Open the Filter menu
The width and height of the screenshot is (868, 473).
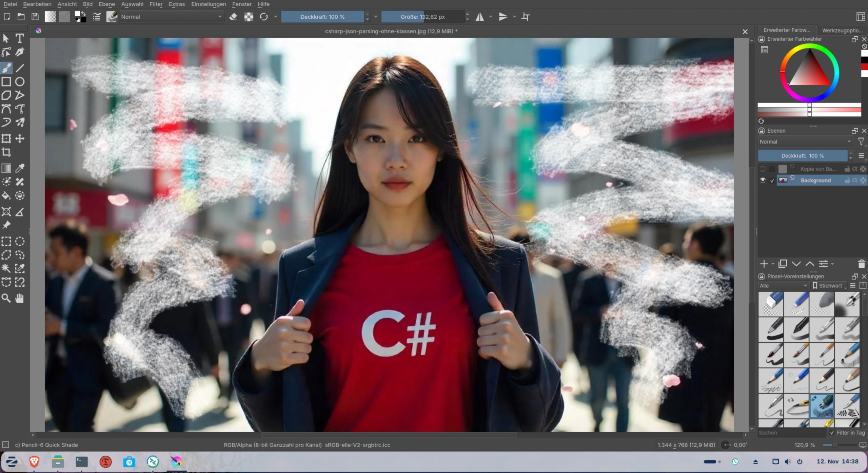pyautogui.click(x=156, y=4)
